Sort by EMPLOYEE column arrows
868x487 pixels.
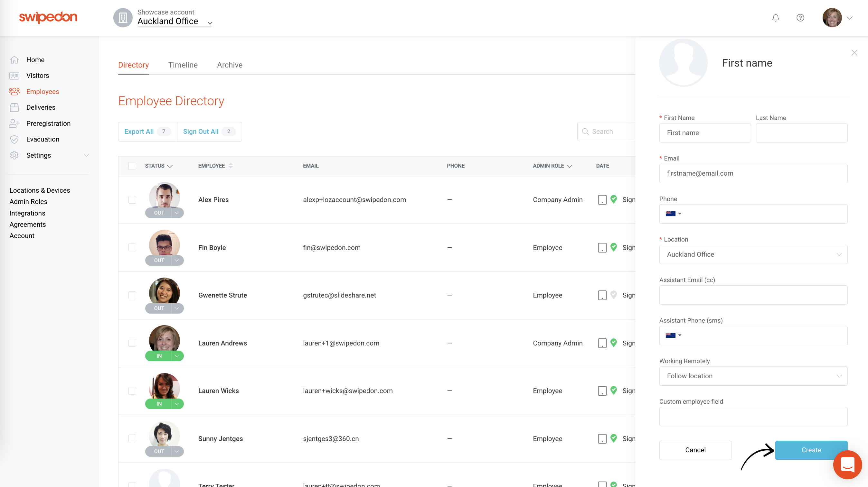(231, 166)
